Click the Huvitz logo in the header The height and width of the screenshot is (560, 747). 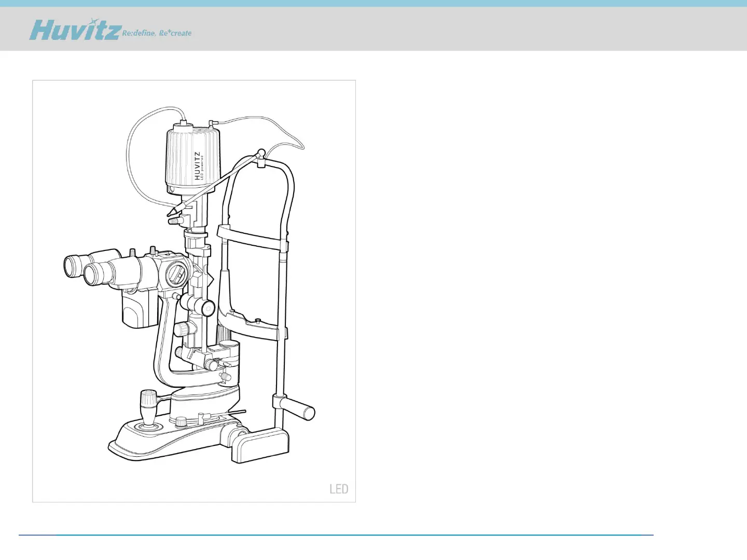pos(76,29)
